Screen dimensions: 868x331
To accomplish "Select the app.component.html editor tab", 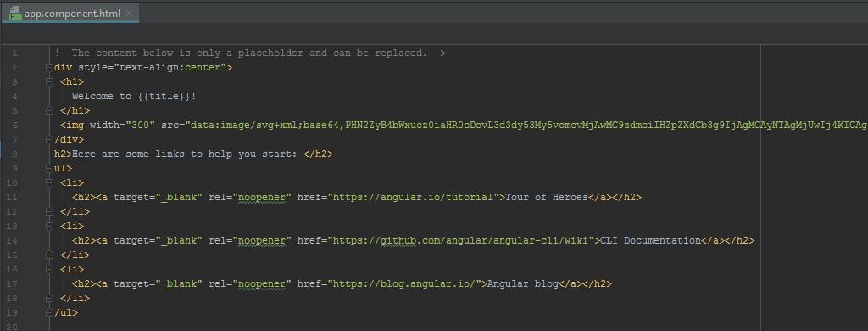I will click(70, 14).
